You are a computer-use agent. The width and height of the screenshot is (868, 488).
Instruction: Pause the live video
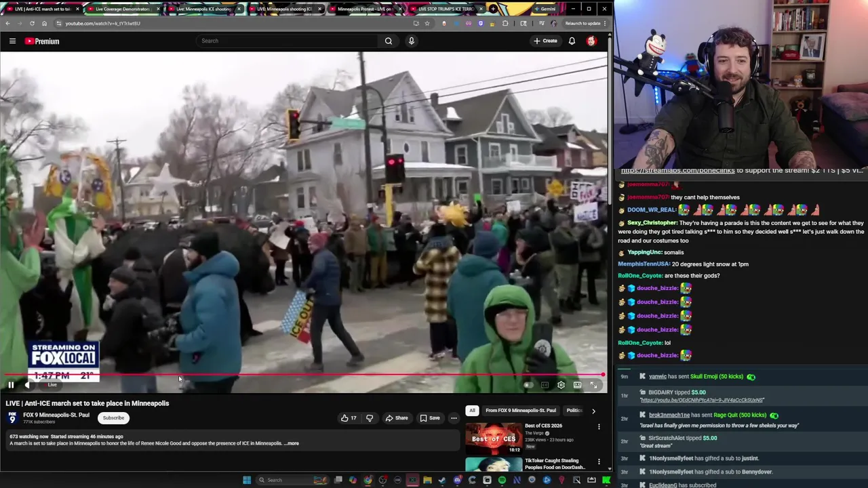11,385
